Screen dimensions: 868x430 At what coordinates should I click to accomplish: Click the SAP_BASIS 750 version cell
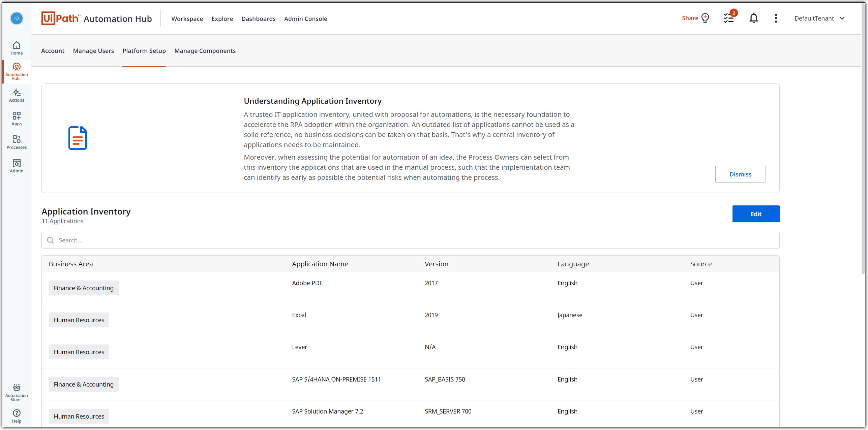coord(445,379)
